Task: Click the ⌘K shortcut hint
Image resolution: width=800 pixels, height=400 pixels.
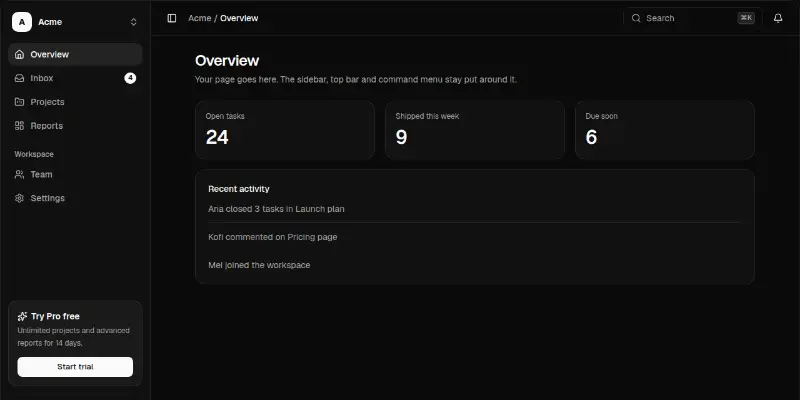Action: point(746,18)
